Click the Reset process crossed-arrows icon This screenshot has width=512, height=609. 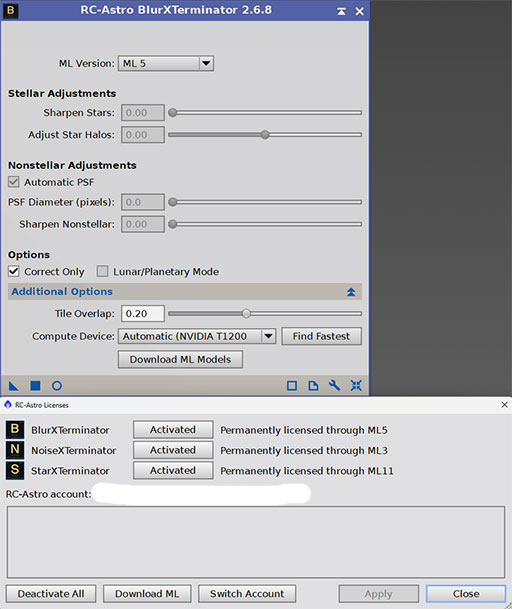click(356, 386)
